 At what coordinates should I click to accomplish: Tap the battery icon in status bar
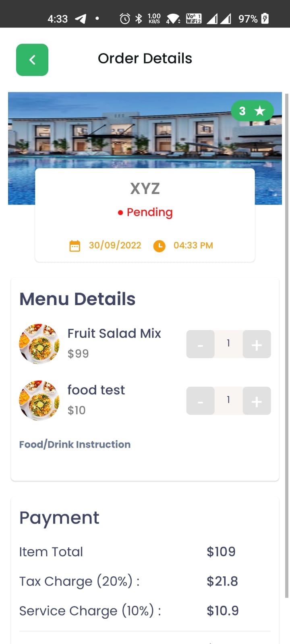click(265, 19)
